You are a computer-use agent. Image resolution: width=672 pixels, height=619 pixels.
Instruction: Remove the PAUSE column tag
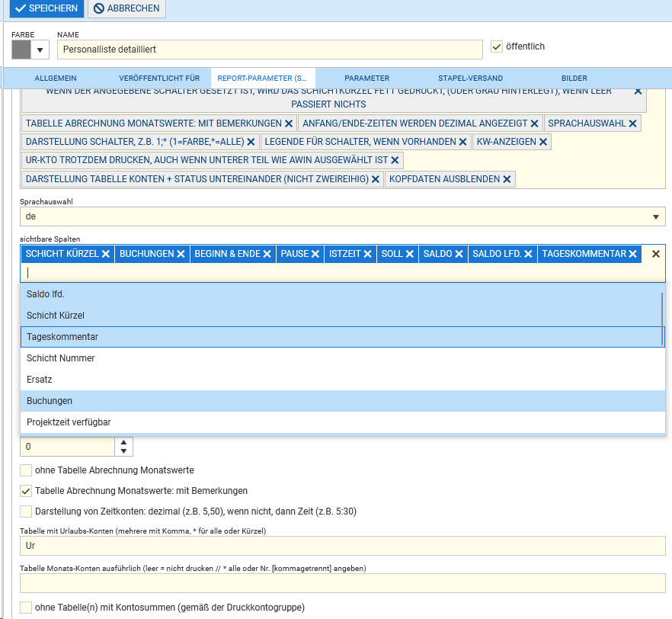tap(315, 254)
